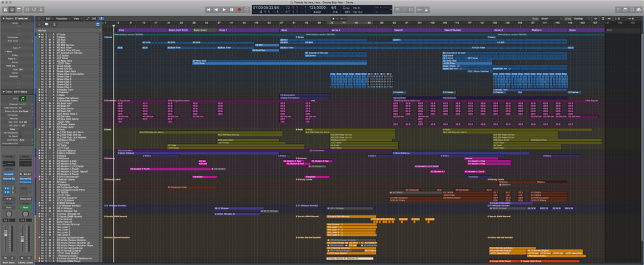Select the Intro marker

point(142,30)
